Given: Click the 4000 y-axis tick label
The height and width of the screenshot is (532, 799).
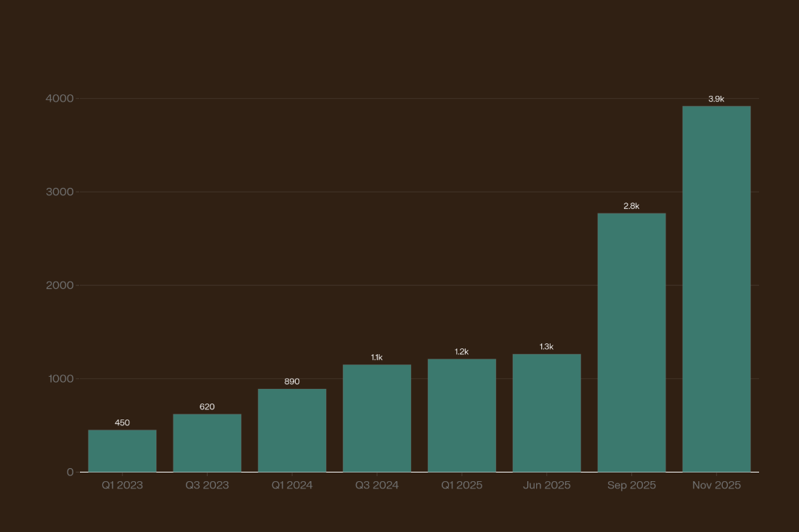Looking at the screenshot, I should pos(60,98).
